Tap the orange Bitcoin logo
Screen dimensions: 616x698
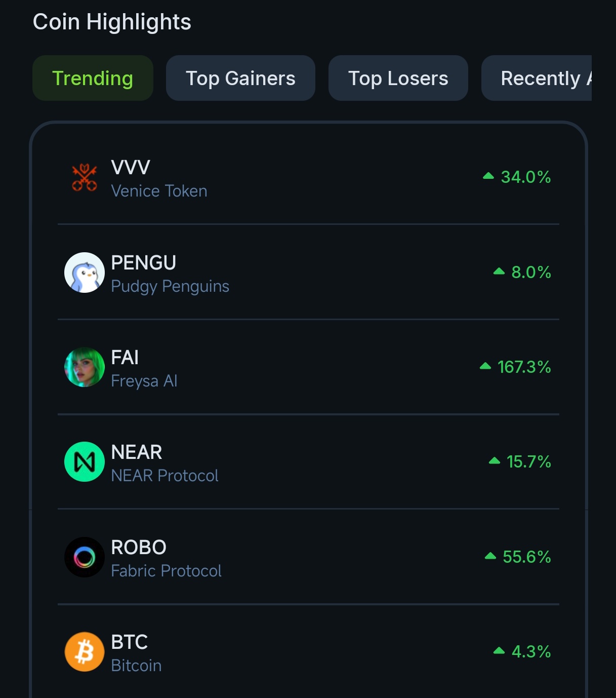click(85, 652)
